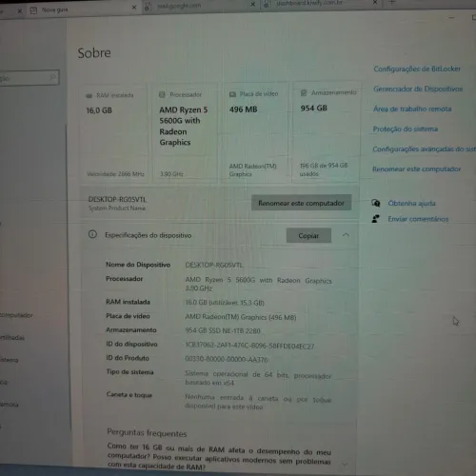476x476 pixels.
Task: Click Renomear este computador link in sidebar
Action: coord(416,169)
